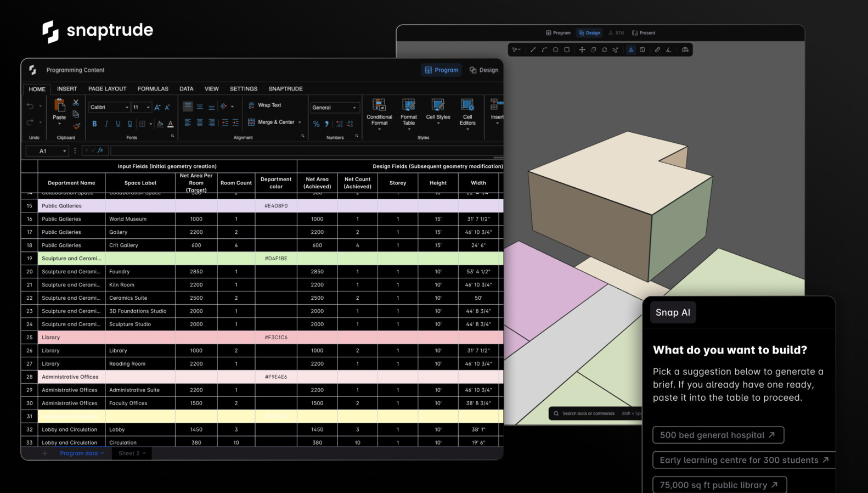
Task: Toggle Underline formatting
Action: (118, 124)
